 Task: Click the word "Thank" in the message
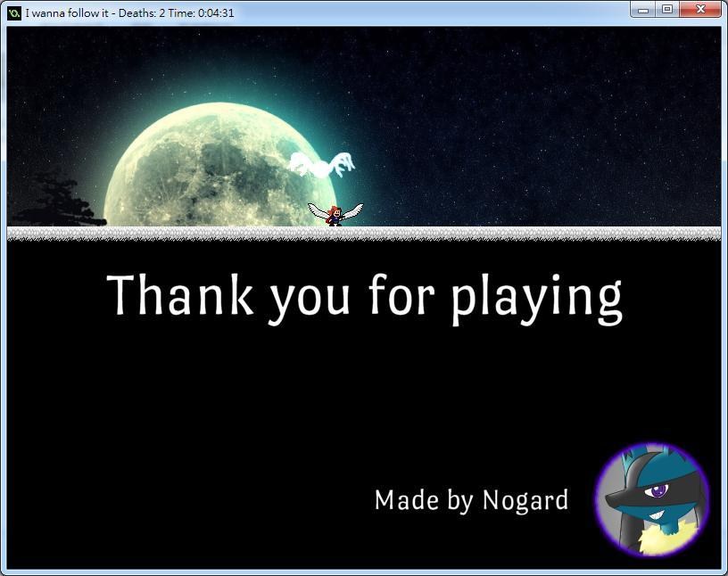tap(180, 296)
